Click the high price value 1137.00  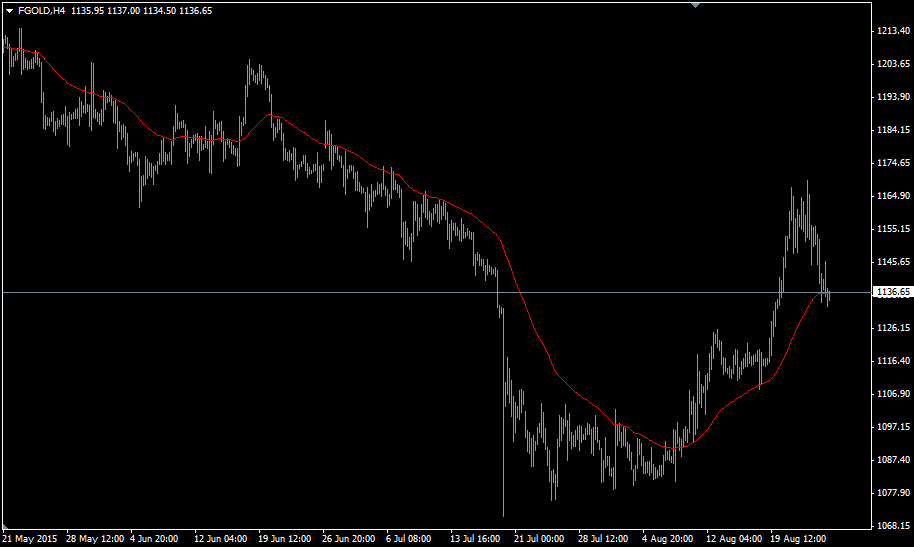pos(124,11)
